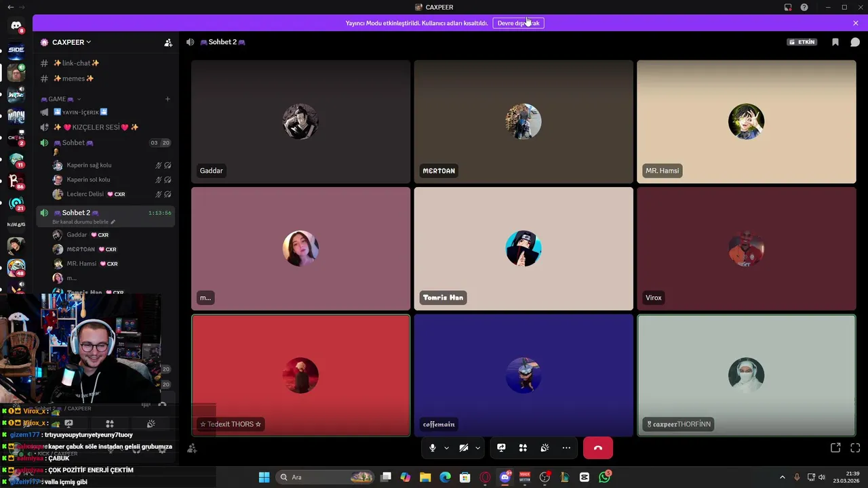Disconnect from the voice call
The image size is (868, 488).
(597, 448)
